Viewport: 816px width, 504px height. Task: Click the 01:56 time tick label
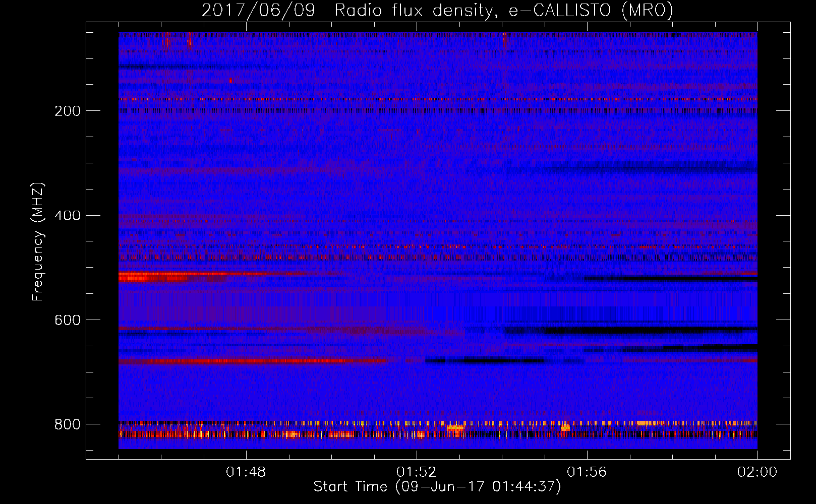coord(587,472)
